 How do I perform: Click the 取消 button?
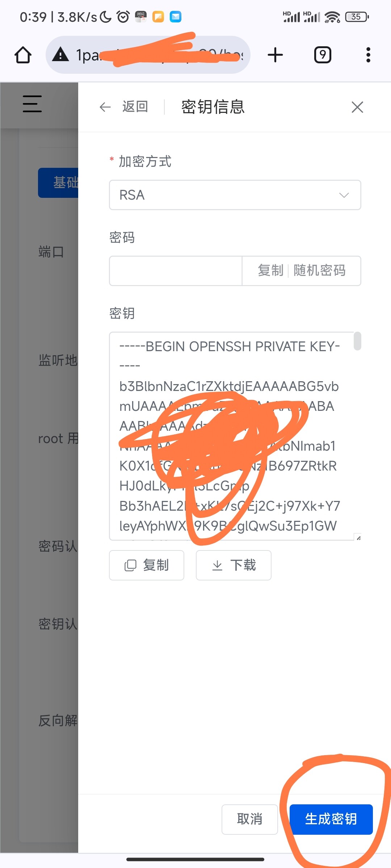(x=249, y=819)
